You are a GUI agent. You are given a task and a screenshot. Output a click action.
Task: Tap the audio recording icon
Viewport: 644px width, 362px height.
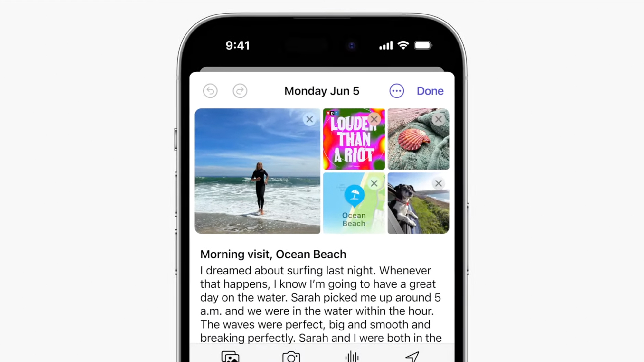coord(353,357)
